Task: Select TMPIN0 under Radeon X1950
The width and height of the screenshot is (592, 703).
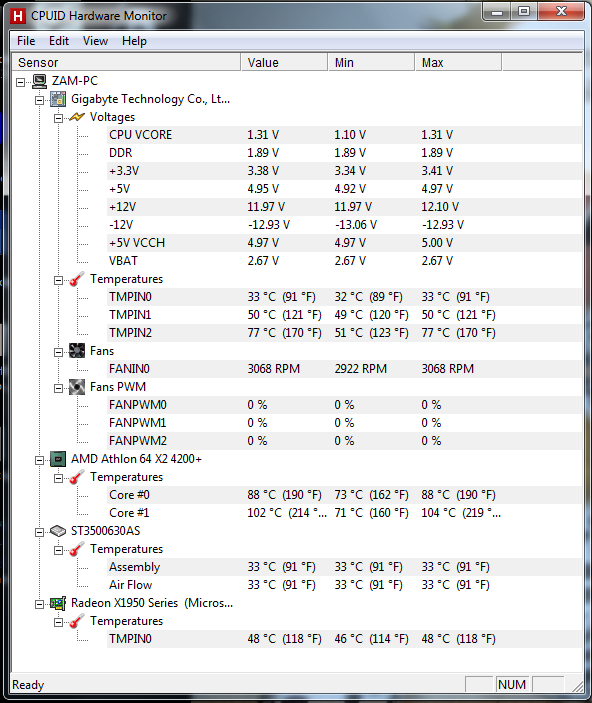Action: pos(344,639)
